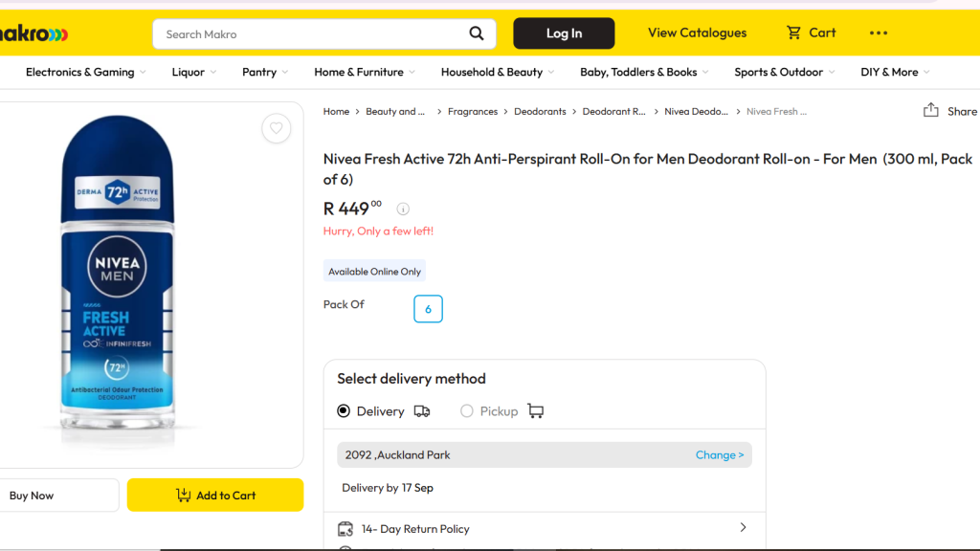Viewport: 980px width, 551px height.
Task: Select the Pickup radio button
Action: (x=467, y=411)
